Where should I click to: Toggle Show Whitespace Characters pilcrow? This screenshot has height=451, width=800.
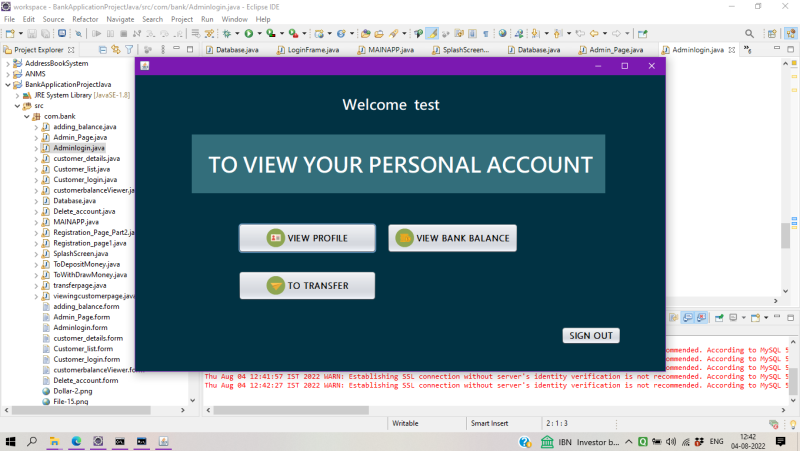click(x=486, y=34)
